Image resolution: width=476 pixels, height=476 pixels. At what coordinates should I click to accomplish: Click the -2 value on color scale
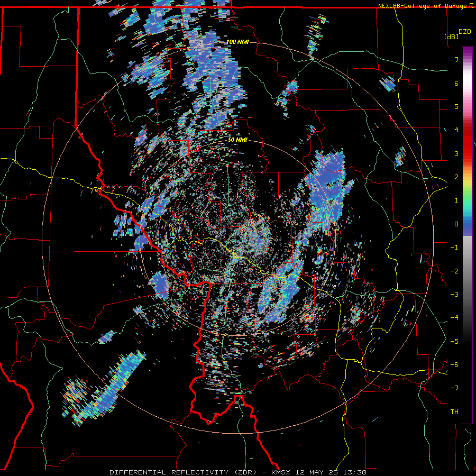click(454, 271)
